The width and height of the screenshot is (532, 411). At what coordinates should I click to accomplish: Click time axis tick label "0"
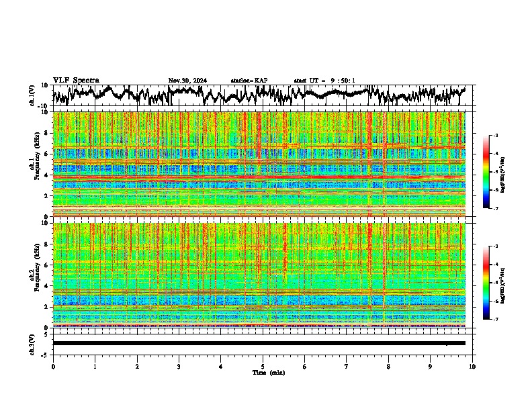click(53, 366)
